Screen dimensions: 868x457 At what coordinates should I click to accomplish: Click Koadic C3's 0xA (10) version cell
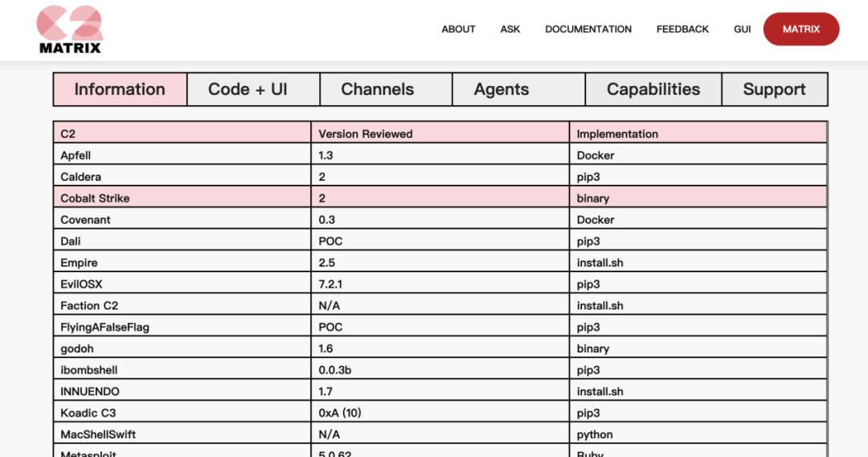(440, 413)
